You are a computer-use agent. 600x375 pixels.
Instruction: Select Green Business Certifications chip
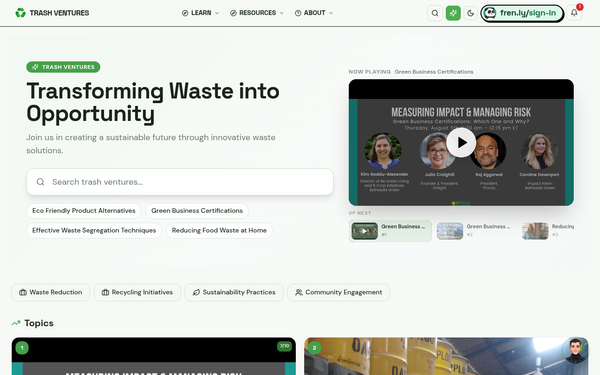[x=197, y=211]
